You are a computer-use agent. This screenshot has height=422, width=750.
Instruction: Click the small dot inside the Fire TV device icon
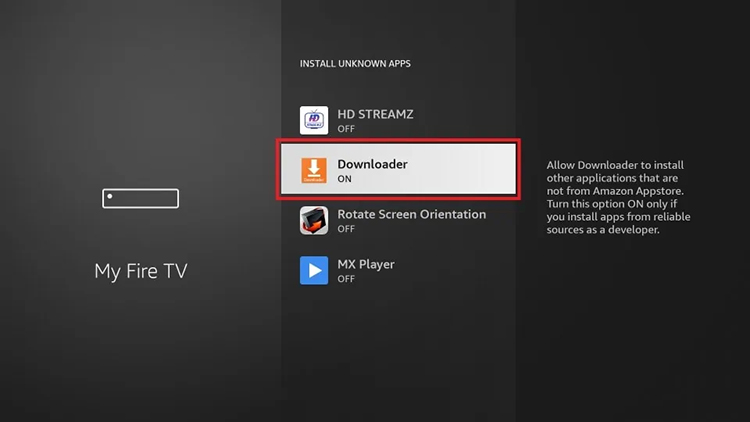coord(110,196)
